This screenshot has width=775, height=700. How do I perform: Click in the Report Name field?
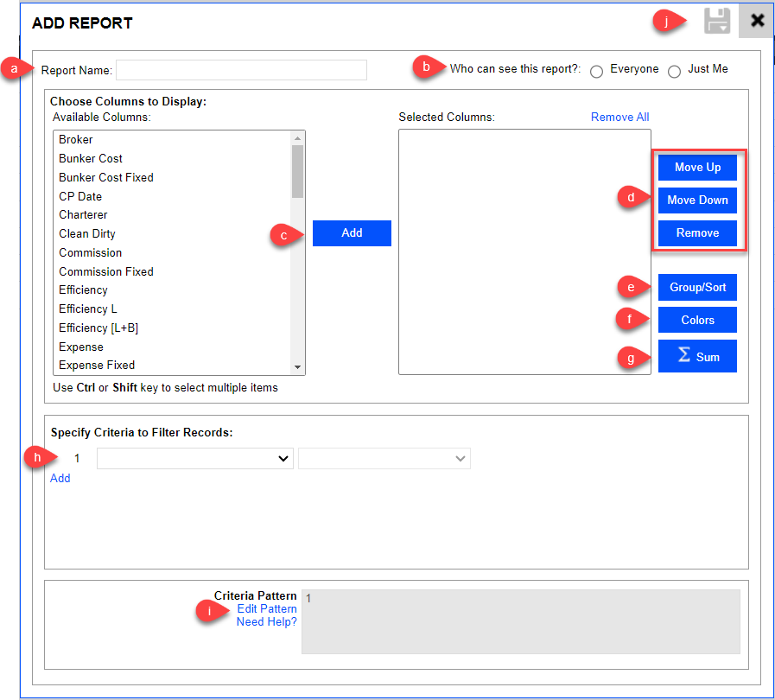click(241, 69)
